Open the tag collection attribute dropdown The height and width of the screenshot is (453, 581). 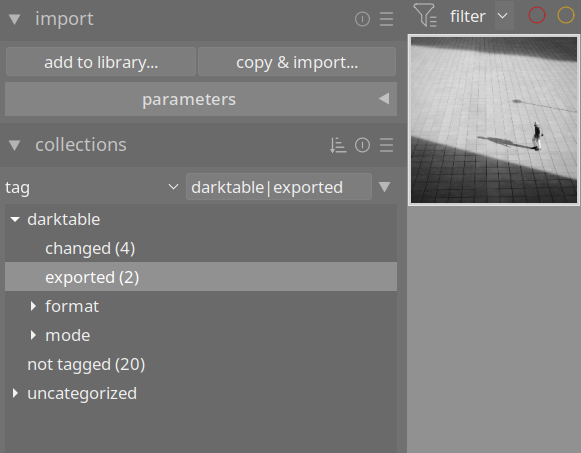(92, 187)
